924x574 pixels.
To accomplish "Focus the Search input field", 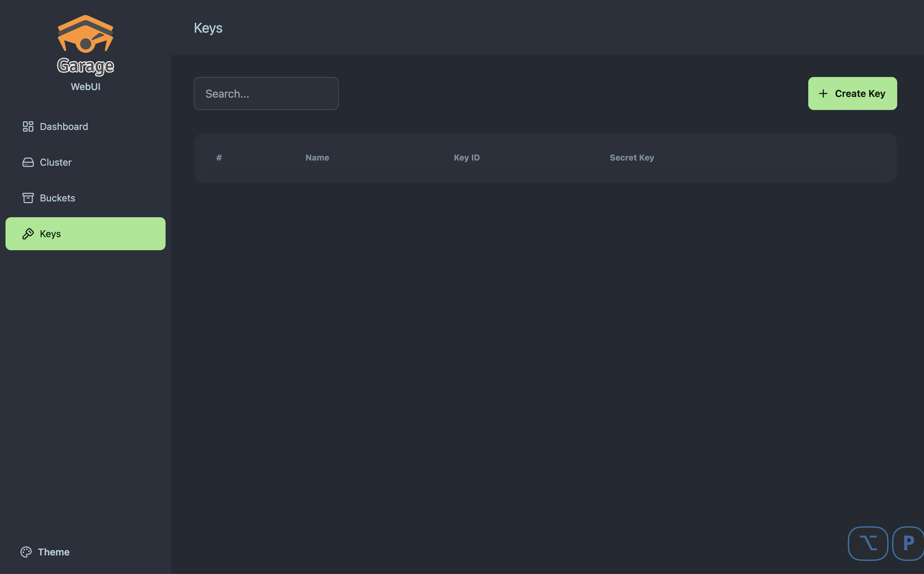I will pos(266,94).
